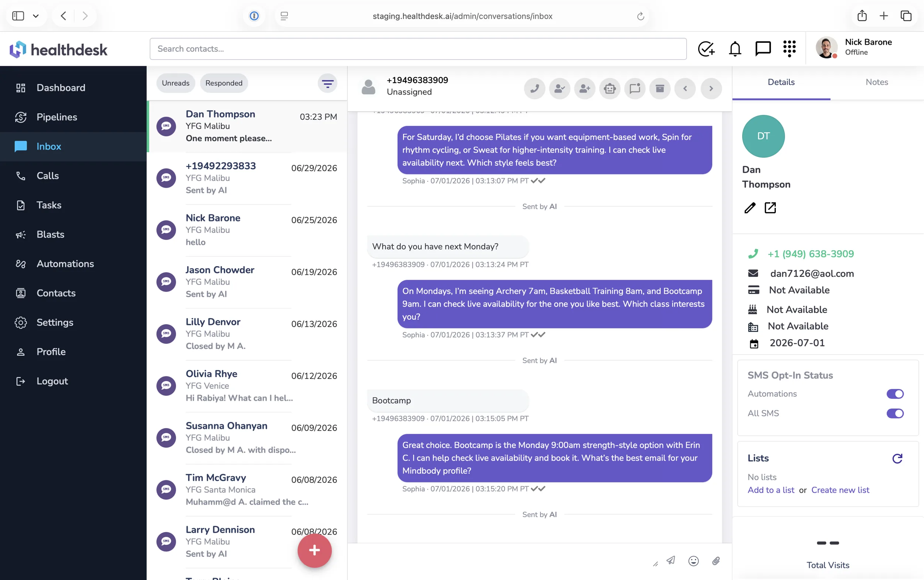Viewport: 924px width, 580px height.
Task: Toggle All SMS opt-in switch
Action: click(895, 414)
